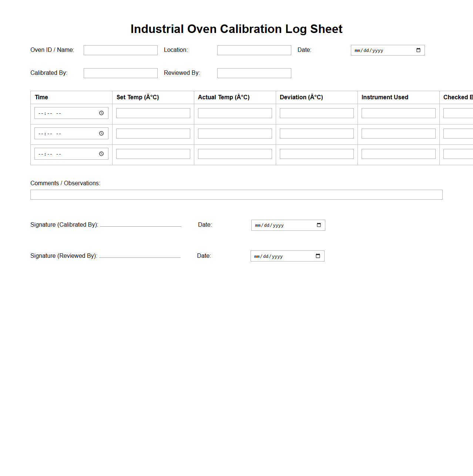Open the clock picker in the second Time row
Screen dimensions: 473x476
point(101,133)
